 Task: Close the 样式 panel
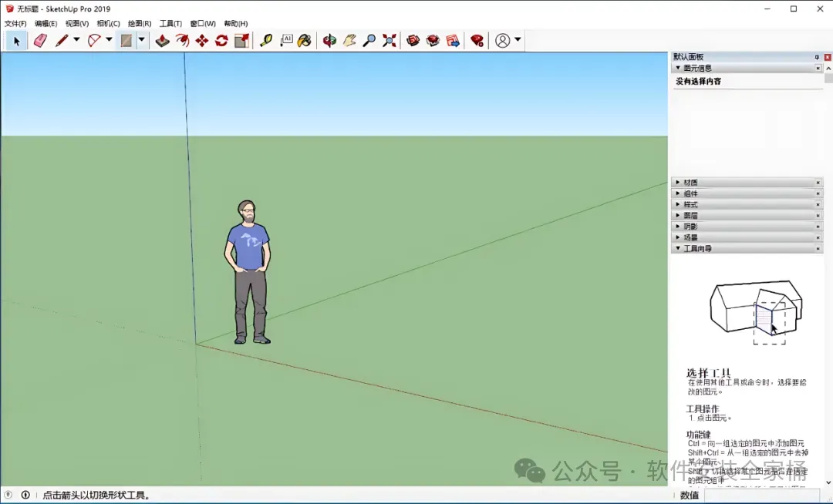(x=818, y=204)
